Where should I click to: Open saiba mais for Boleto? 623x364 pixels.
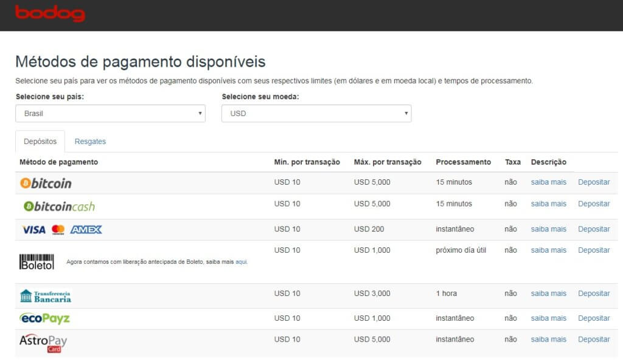(x=548, y=250)
